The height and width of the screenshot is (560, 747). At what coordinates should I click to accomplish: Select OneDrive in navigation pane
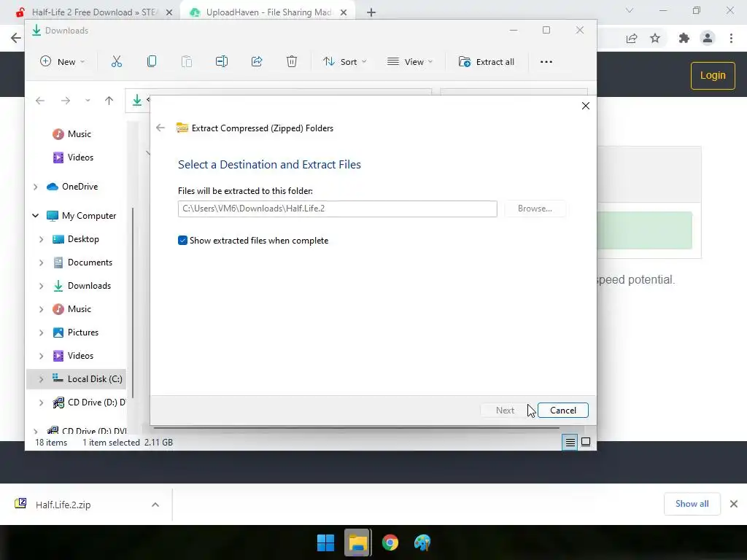72,187
